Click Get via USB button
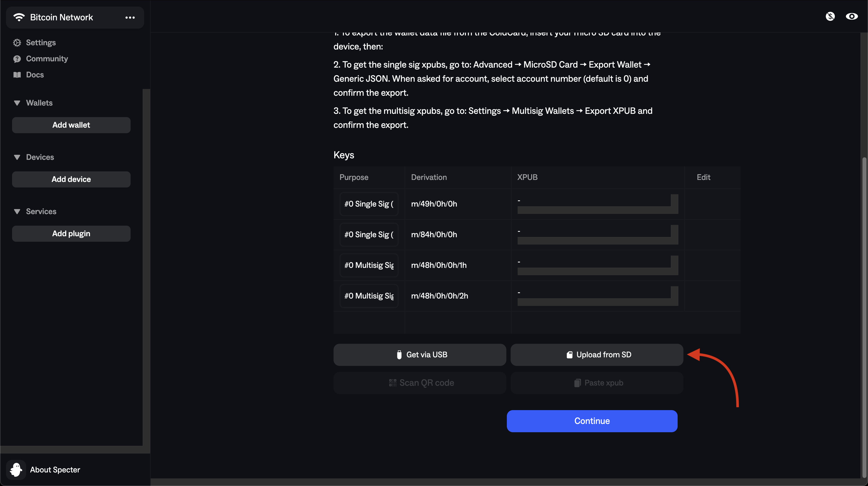The width and height of the screenshot is (868, 486). point(419,355)
